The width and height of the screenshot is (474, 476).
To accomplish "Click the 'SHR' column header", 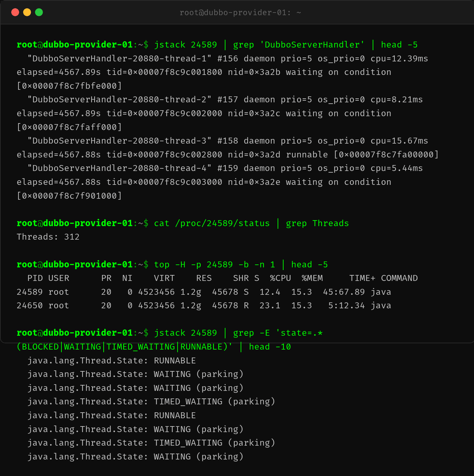I will 241,278.
